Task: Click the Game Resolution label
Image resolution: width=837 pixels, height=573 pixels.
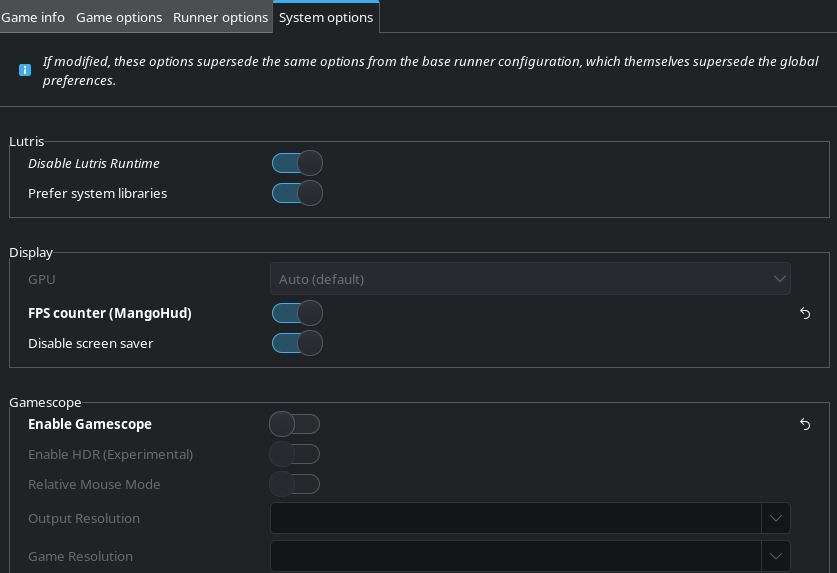Action: 81,556
